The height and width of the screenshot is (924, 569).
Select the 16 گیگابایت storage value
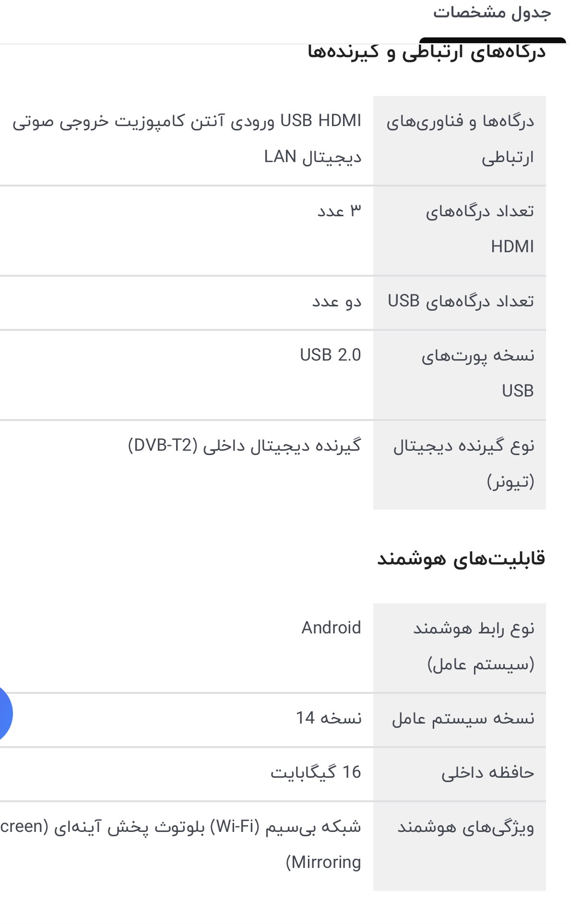point(316,772)
